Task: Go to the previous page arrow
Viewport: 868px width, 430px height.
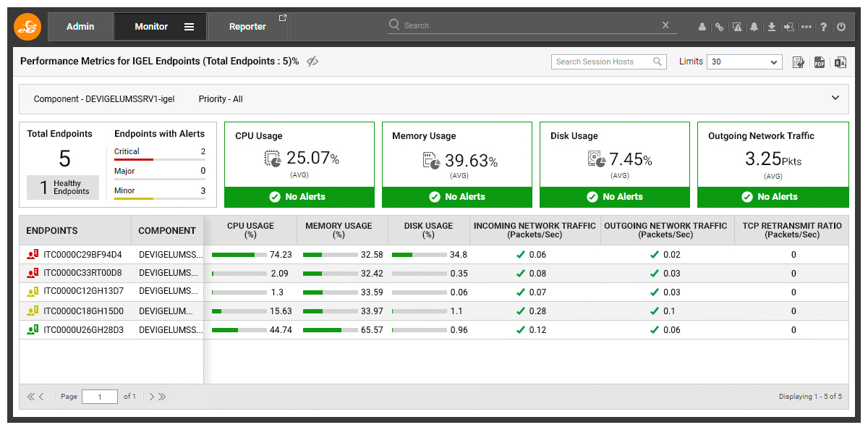Action: (x=42, y=397)
